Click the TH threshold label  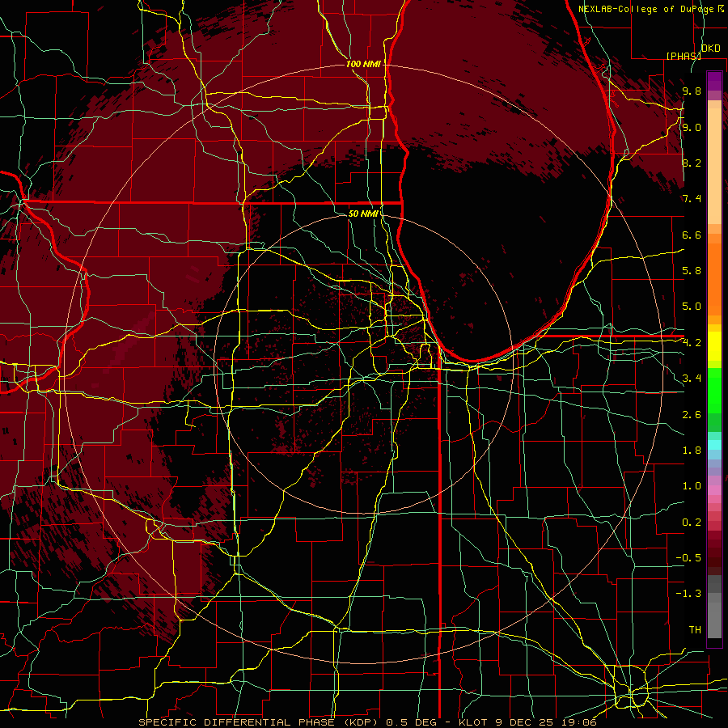(695, 630)
